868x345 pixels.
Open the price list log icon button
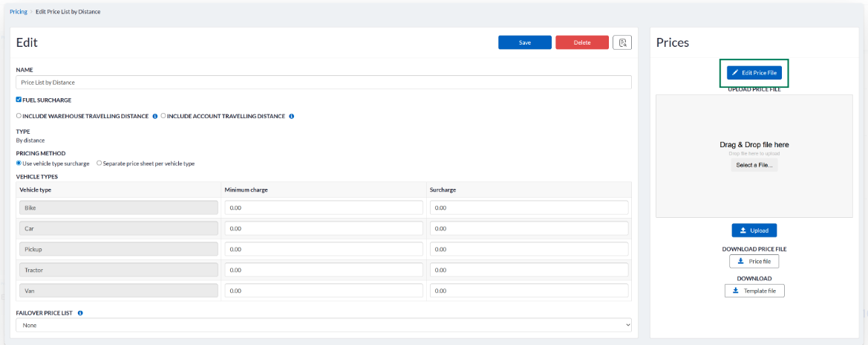point(622,42)
